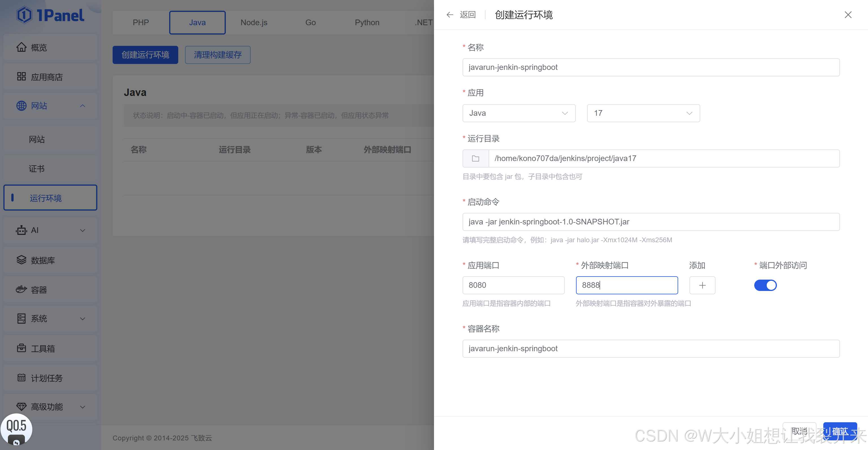Click the 外部映射端口 column header
The height and width of the screenshot is (450, 868).
coord(387,149)
